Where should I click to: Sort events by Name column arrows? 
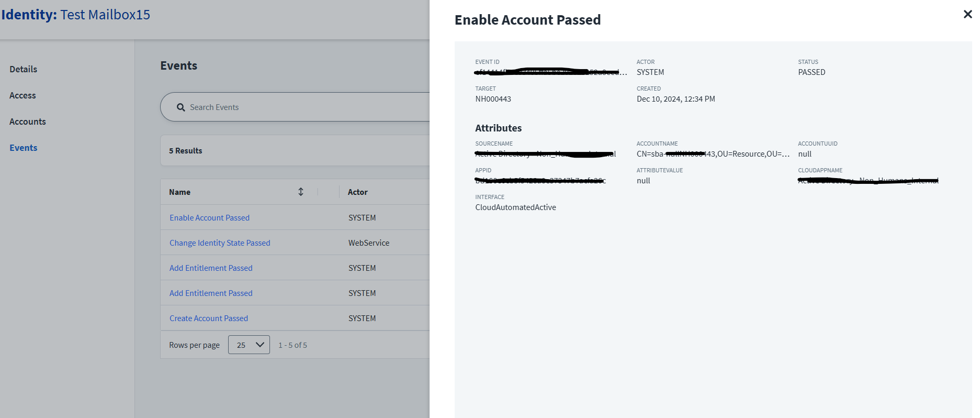coord(301,192)
